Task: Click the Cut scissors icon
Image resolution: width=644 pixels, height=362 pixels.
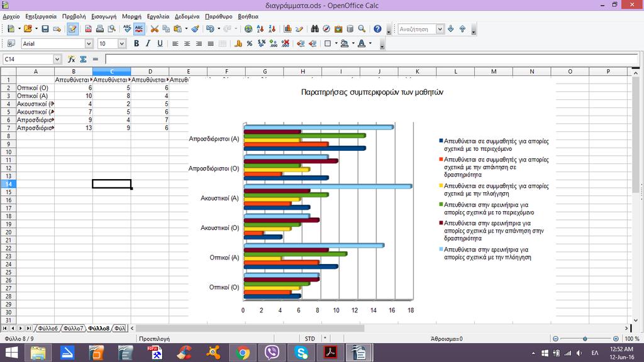Action: coord(155,29)
